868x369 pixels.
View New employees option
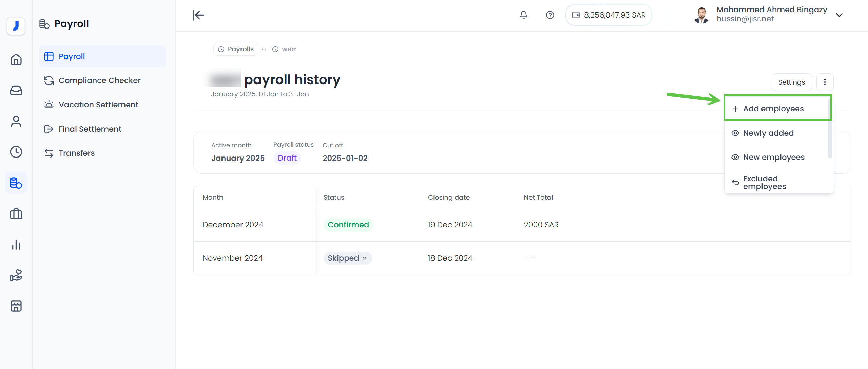773,157
